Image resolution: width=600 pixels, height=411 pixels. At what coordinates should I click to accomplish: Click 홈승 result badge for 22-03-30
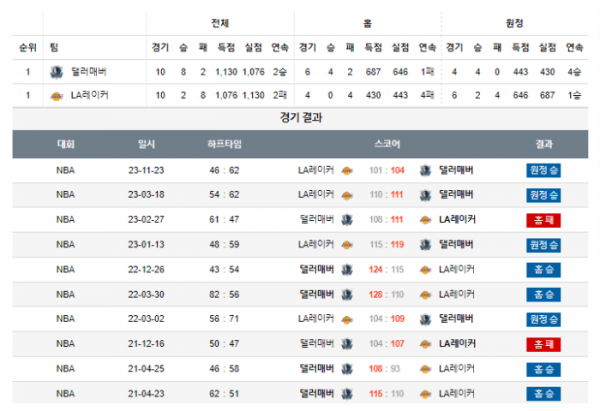(x=543, y=295)
